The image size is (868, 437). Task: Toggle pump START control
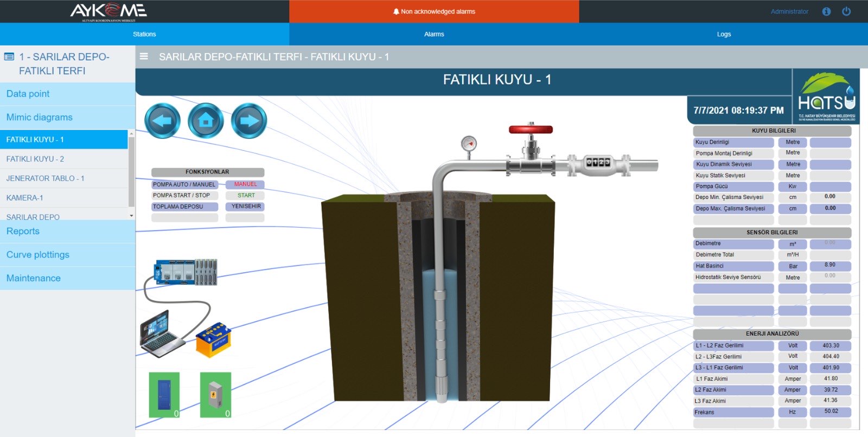(x=245, y=195)
